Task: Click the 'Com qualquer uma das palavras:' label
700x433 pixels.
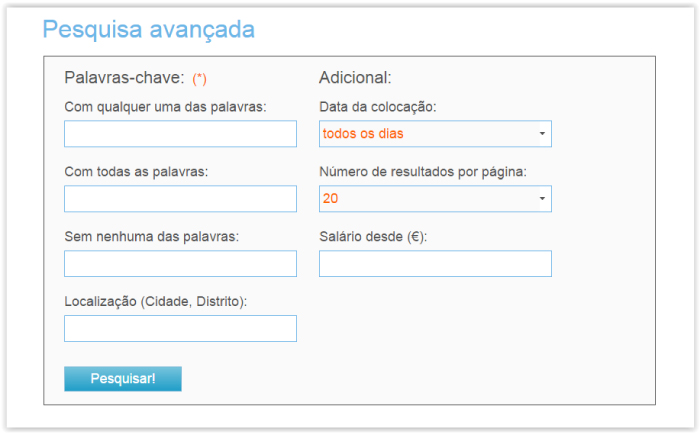Action: tap(165, 107)
